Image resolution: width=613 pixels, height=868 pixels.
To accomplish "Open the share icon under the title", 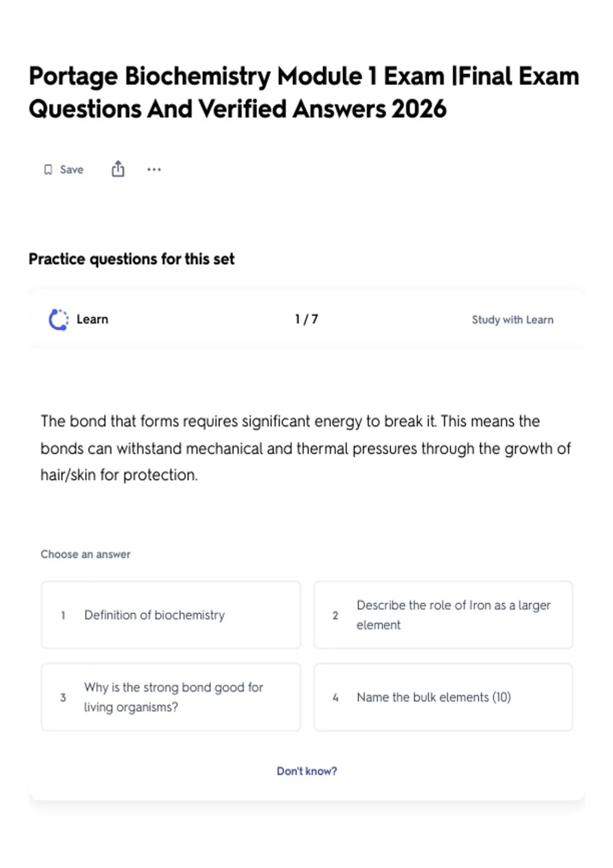I will (x=118, y=169).
